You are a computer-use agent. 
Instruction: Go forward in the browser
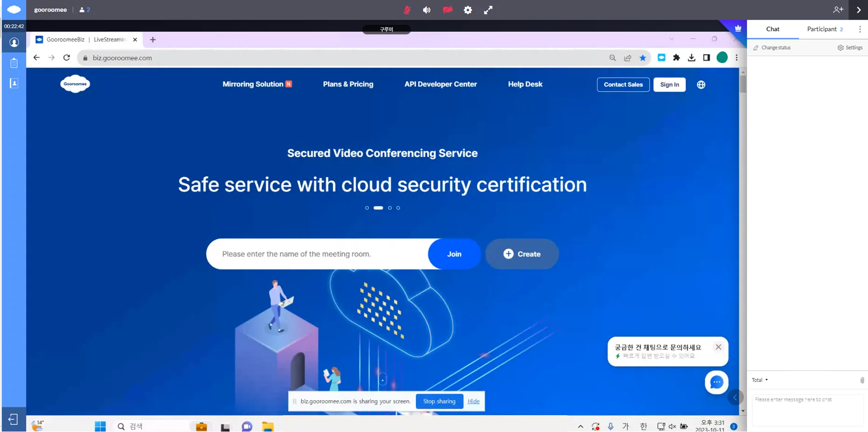(x=51, y=58)
